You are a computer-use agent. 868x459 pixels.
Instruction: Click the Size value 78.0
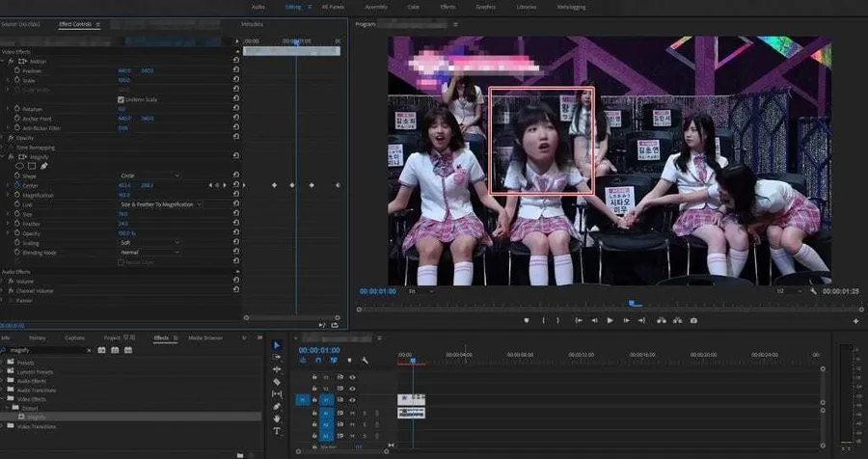pyautogui.click(x=122, y=214)
